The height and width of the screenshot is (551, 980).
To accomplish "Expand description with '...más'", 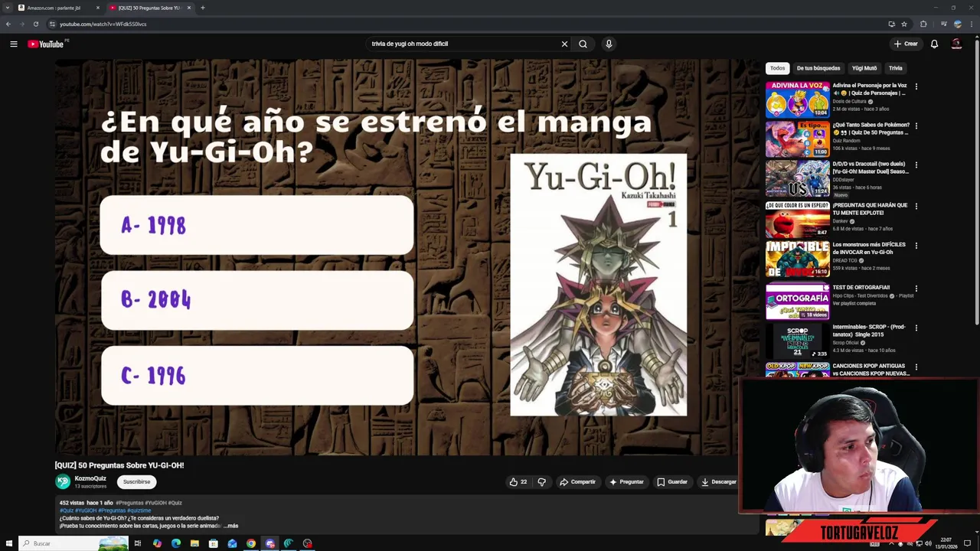I will [230, 526].
